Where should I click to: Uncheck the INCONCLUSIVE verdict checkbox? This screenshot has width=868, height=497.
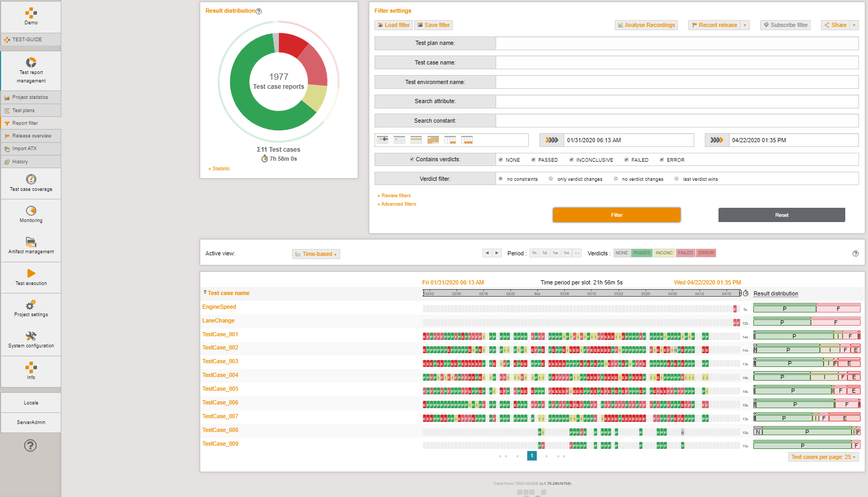point(571,159)
